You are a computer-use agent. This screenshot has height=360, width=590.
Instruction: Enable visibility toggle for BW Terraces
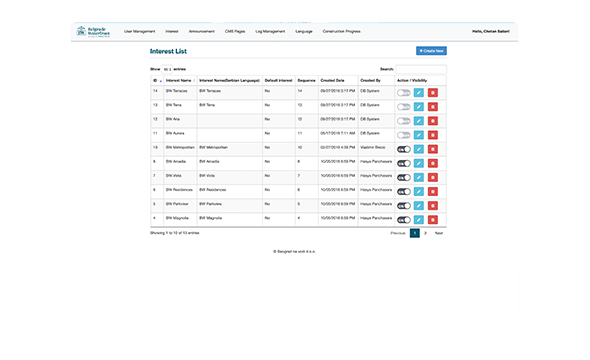click(404, 93)
